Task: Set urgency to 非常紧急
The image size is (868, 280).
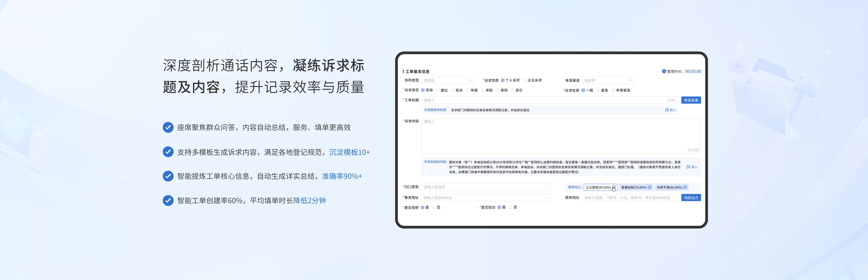Action: click(x=613, y=90)
